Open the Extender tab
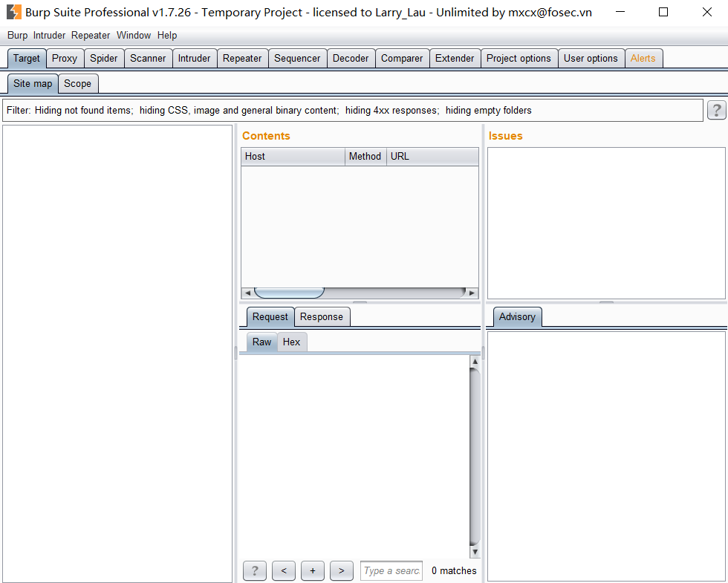The width and height of the screenshot is (728, 583). [455, 59]
